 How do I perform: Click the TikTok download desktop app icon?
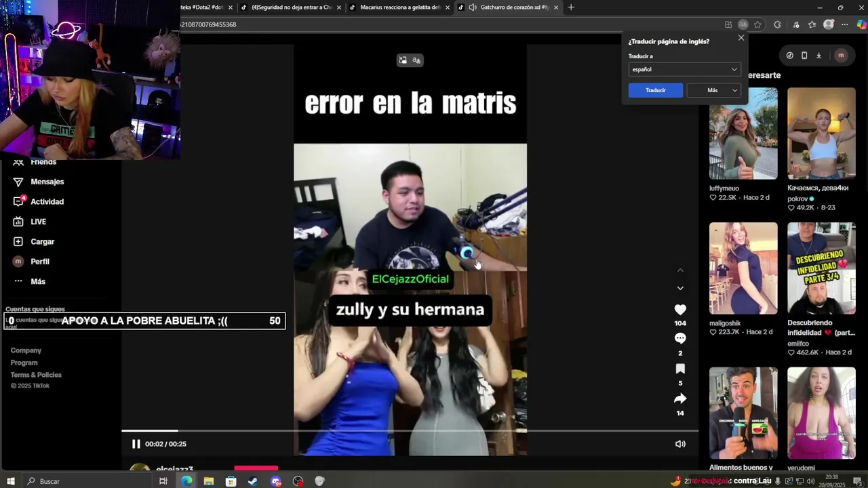818,56
